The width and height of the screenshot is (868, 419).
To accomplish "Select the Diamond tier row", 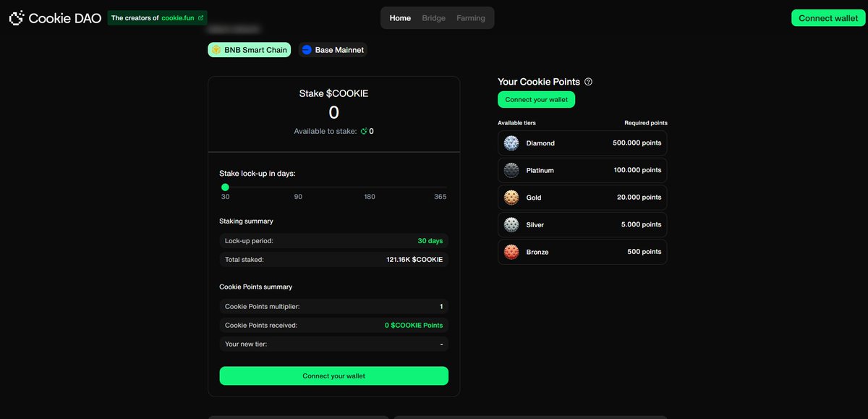I will [x=582, y=143].
